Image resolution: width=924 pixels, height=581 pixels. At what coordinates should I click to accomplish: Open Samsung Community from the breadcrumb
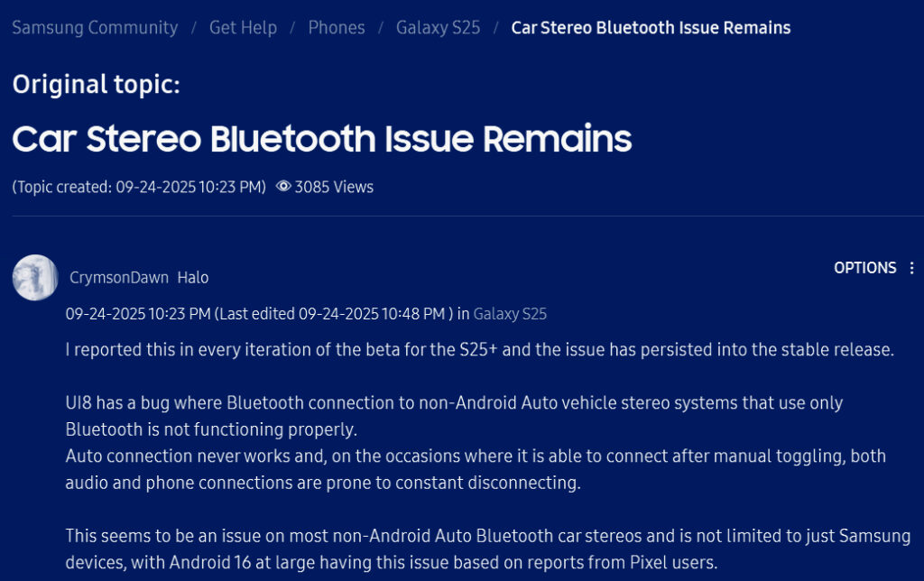click(94, 28)
